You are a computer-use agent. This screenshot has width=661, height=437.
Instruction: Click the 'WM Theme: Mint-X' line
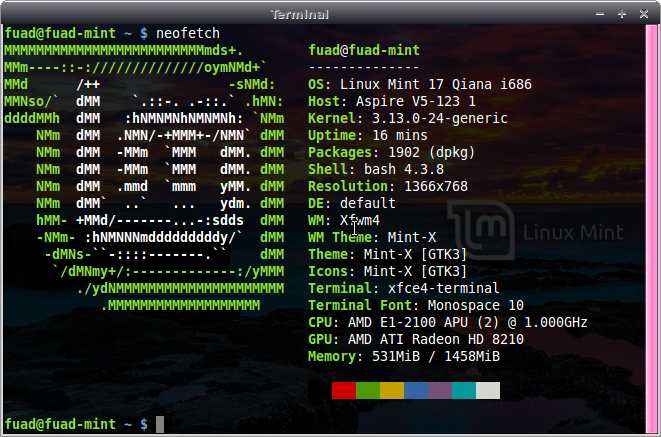coord(372,237)
